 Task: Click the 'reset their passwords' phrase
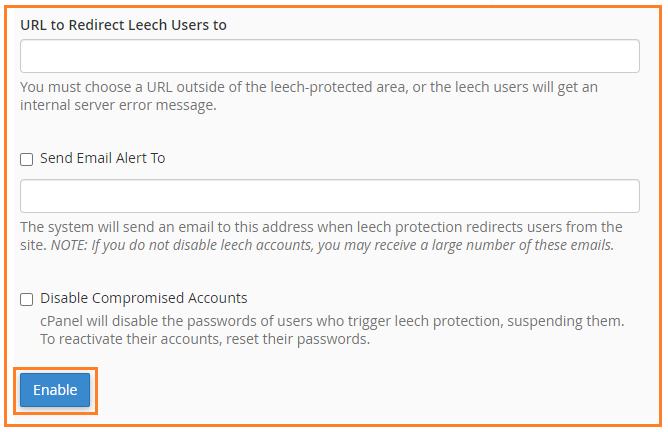pyautogui.click(x=298, y=339)
